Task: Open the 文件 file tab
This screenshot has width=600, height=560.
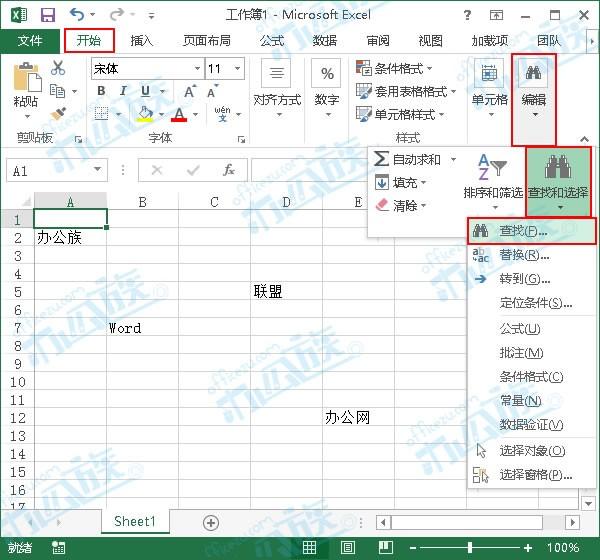Action: (30, 41)
